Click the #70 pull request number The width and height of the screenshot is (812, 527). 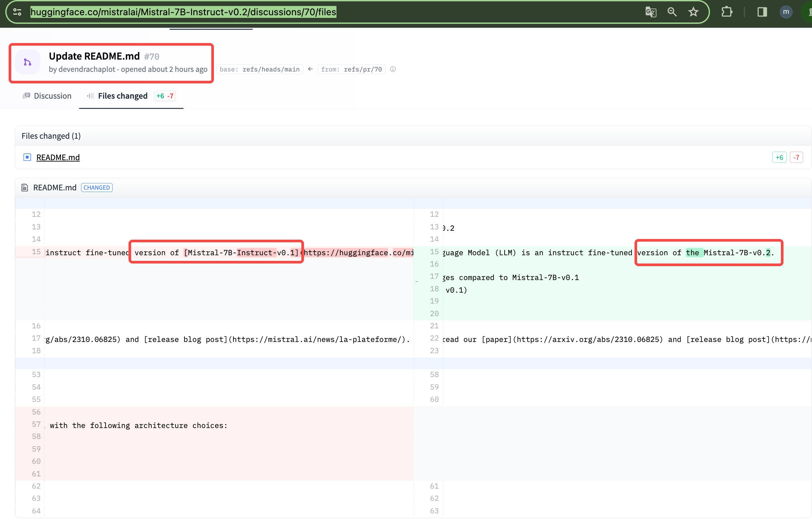pos(151,57)
